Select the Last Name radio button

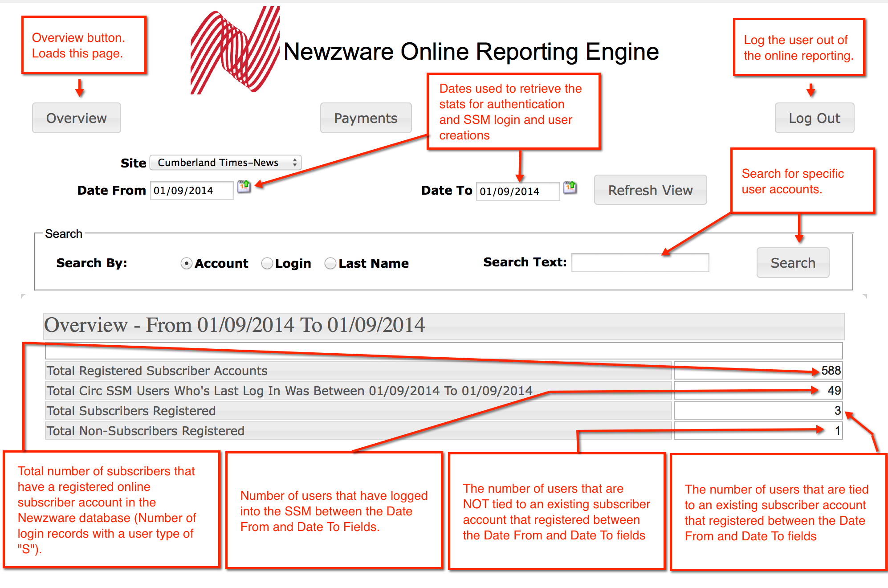[x=330, y=264]
